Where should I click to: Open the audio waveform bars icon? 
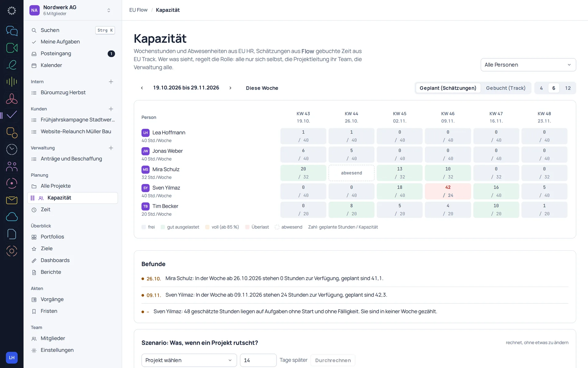[x=12, y=82]
